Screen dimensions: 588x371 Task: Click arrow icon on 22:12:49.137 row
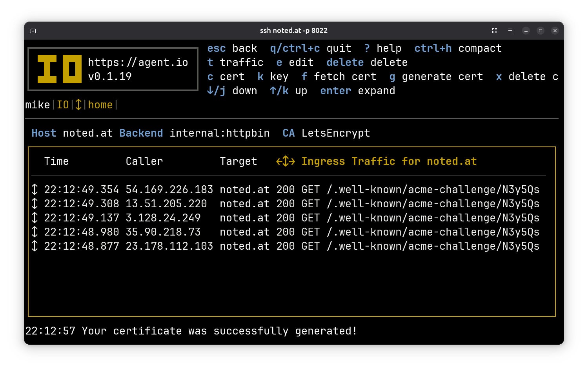pyautogui.click(x=35, y=218)
